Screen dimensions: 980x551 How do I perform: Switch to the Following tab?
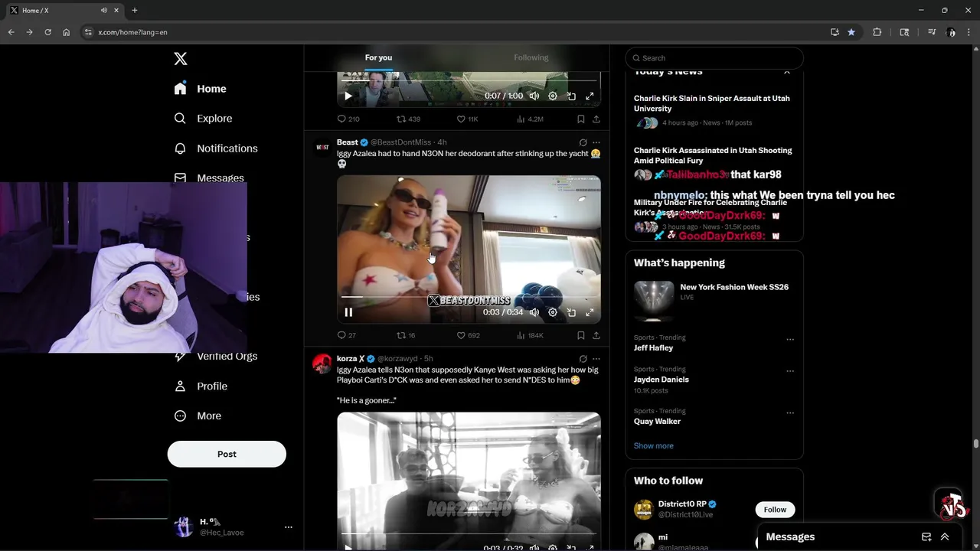[x=531, y=57]
